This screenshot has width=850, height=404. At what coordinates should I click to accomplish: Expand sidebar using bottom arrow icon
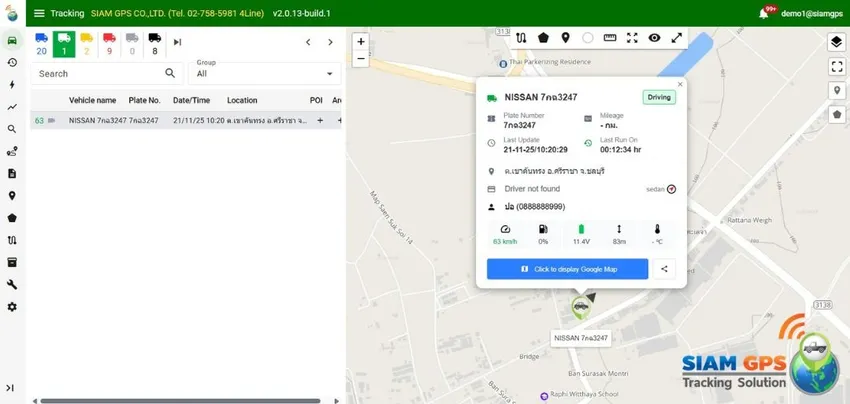(x=10, y=388)
